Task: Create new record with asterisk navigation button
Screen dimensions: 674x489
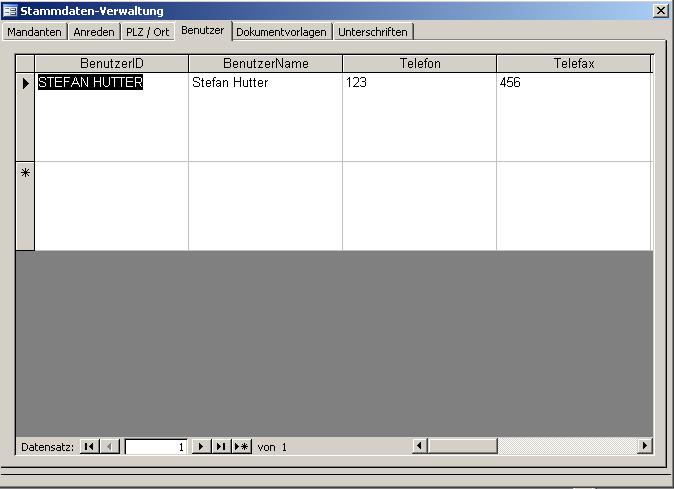Action: tap(241, 447)
